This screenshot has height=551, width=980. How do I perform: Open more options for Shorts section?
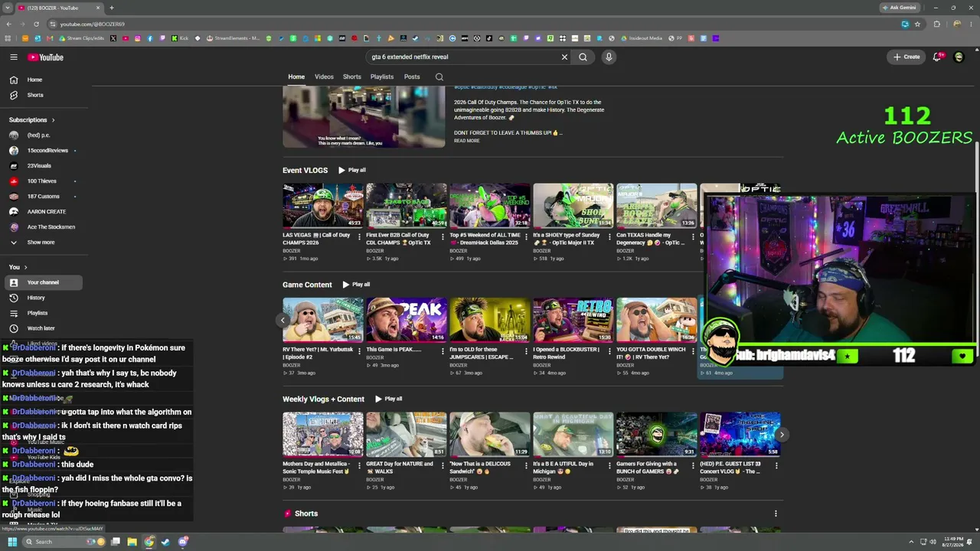776,514
